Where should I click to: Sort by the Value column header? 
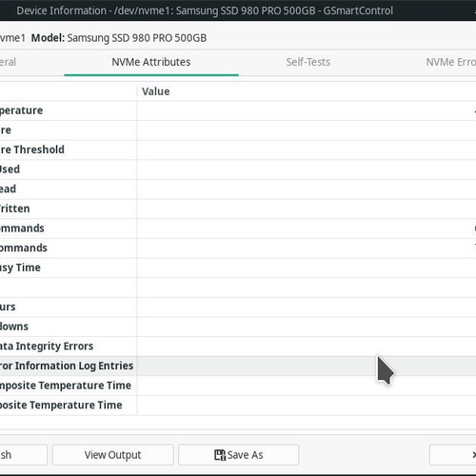[x=307, y=91]
